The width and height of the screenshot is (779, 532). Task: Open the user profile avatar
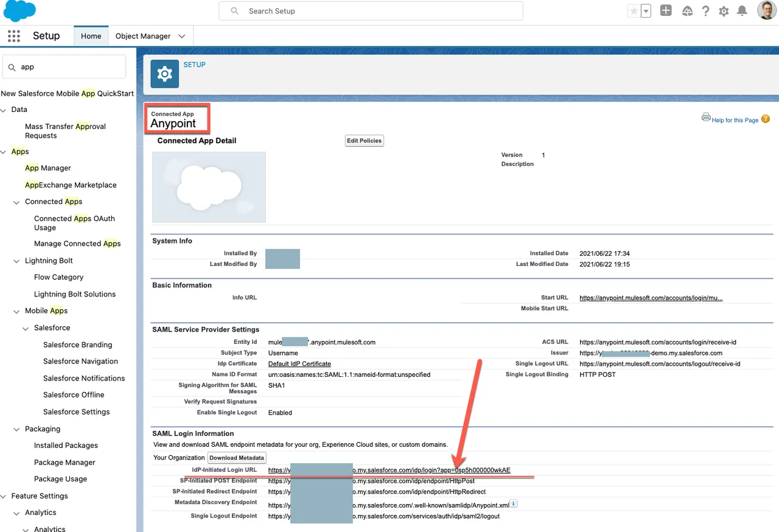(766, 11)
